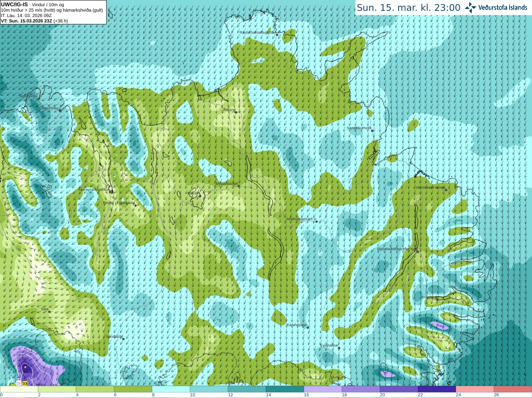Pick the 4–6 m/s green legend swatch

[x=95, y=389]
